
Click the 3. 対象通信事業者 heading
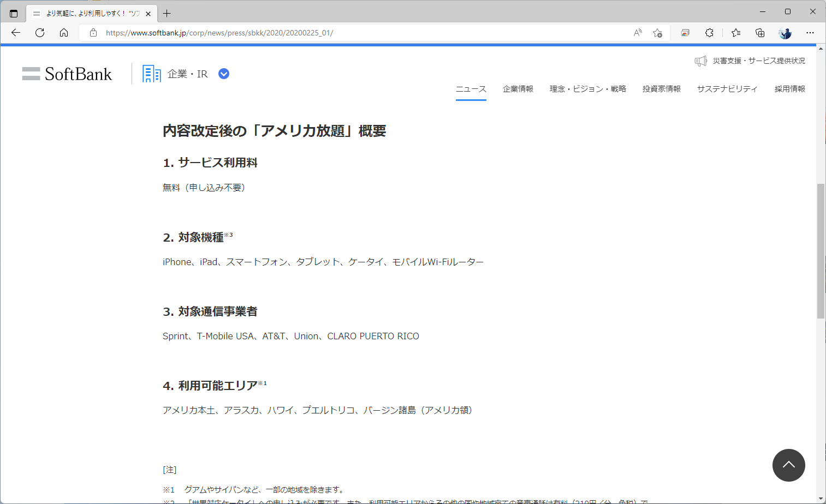pyautogui.click(x=210, y=311)
